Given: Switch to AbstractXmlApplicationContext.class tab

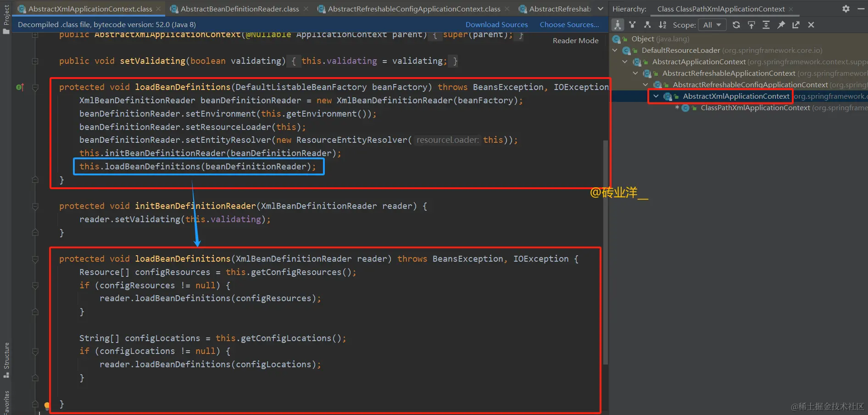Looking at the screenshot, I should 90,9.
